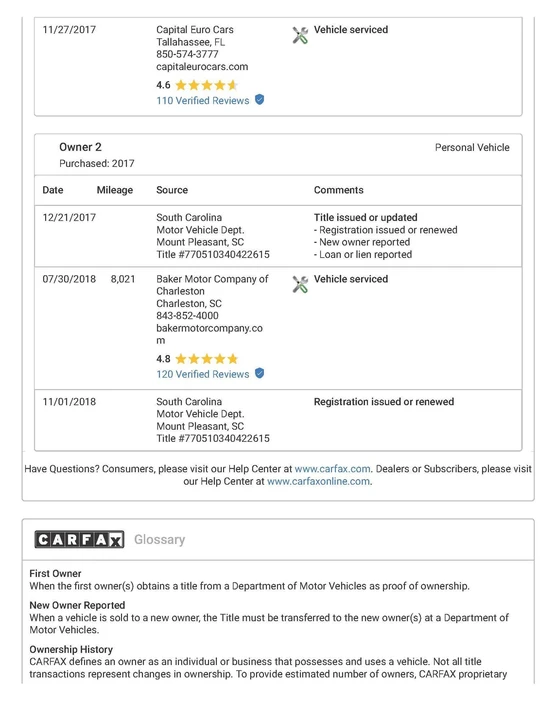Click the Source column header
556x720 pixels.
point(172,190)
